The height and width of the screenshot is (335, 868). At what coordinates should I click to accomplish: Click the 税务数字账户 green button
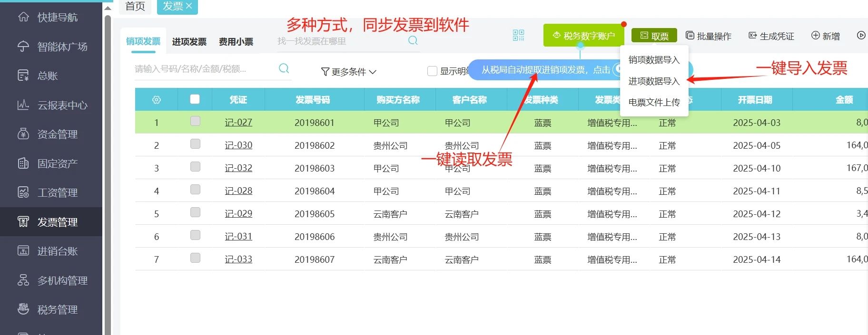point(583,36)
